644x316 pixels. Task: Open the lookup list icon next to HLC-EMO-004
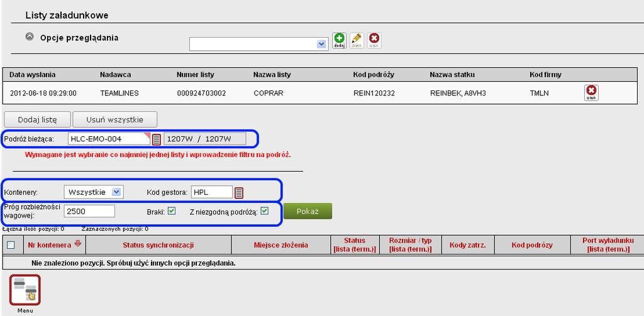157,139
